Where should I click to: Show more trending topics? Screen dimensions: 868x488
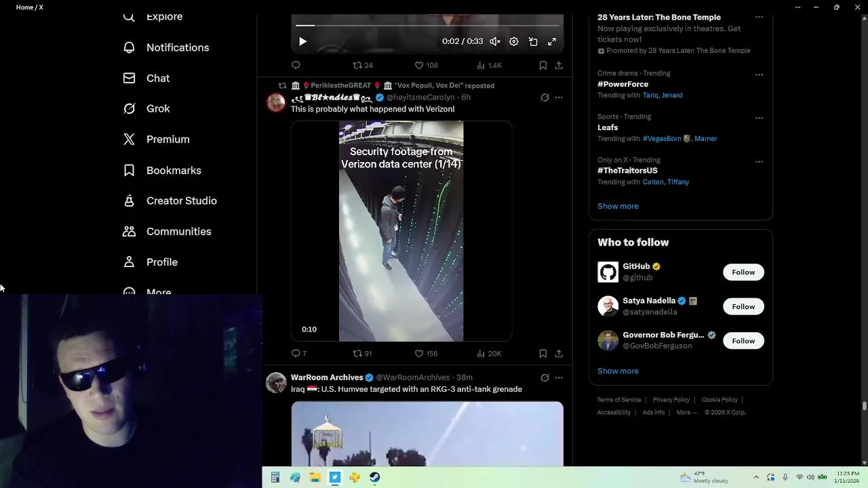(x=618, y=206)
